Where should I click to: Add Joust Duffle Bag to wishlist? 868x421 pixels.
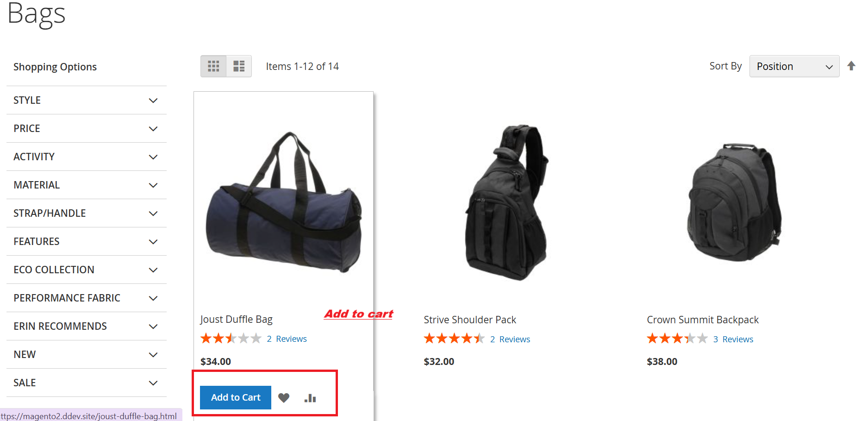click(284, 398)
